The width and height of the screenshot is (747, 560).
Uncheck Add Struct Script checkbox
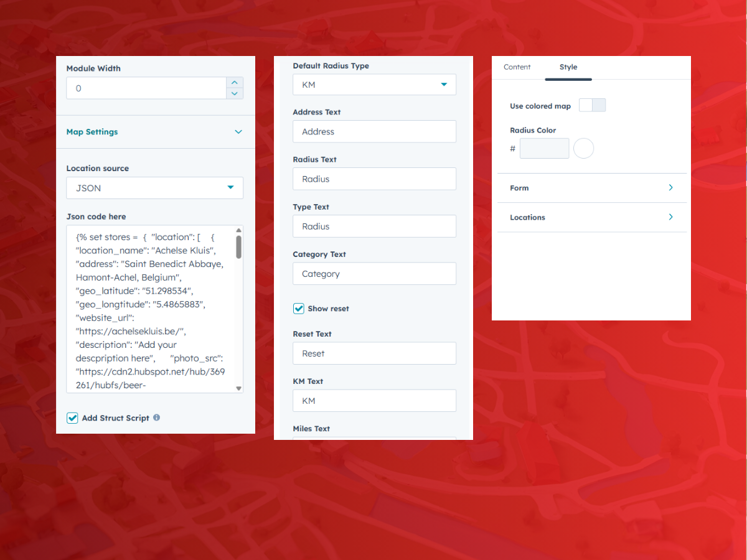tap(72, 418)
